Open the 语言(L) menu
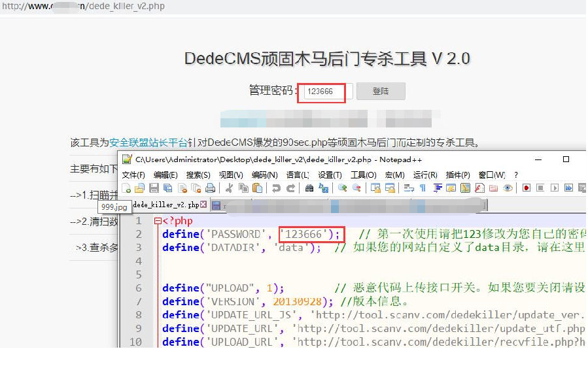This screenshot has height=366, width=588. pos(298,175)
